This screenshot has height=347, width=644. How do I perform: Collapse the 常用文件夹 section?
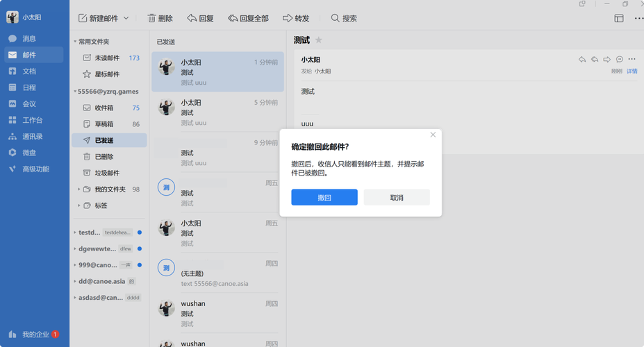(75, 42)
